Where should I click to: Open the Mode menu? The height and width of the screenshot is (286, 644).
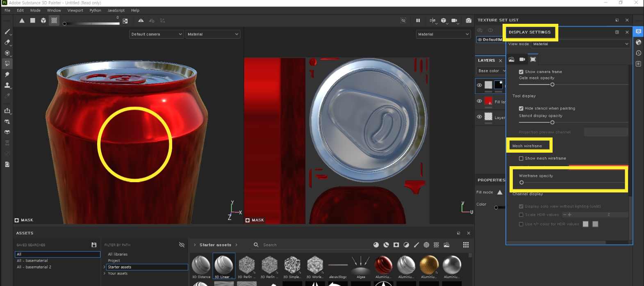(x=35, y=10)
